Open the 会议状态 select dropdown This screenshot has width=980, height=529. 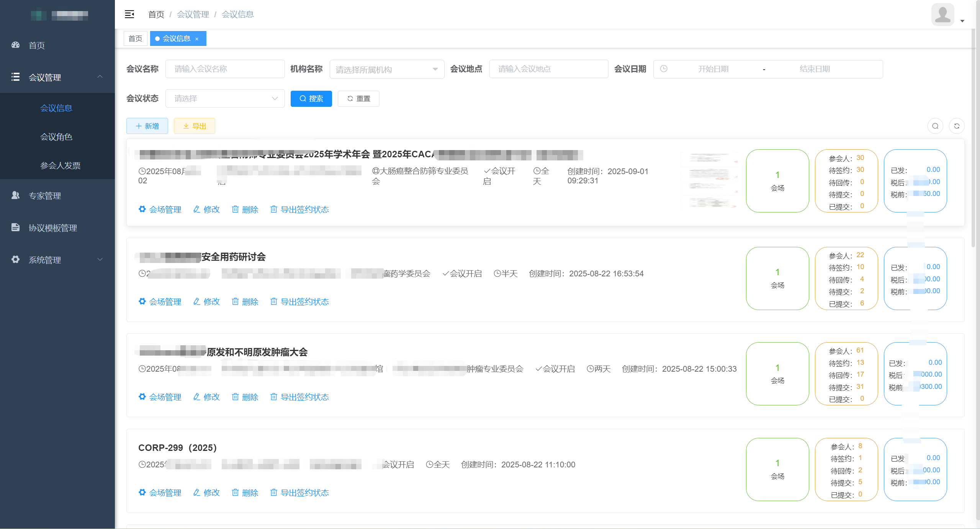click(x=225, y=98)
